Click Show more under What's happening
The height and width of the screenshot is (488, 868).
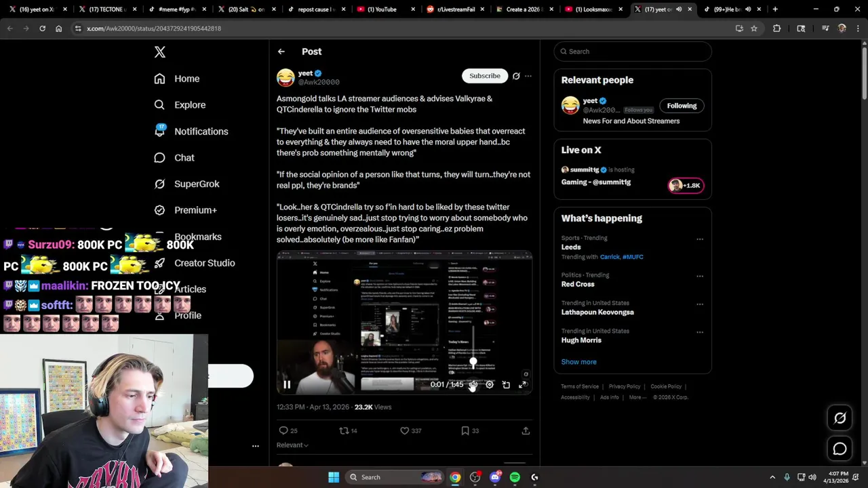coord(578,362)
